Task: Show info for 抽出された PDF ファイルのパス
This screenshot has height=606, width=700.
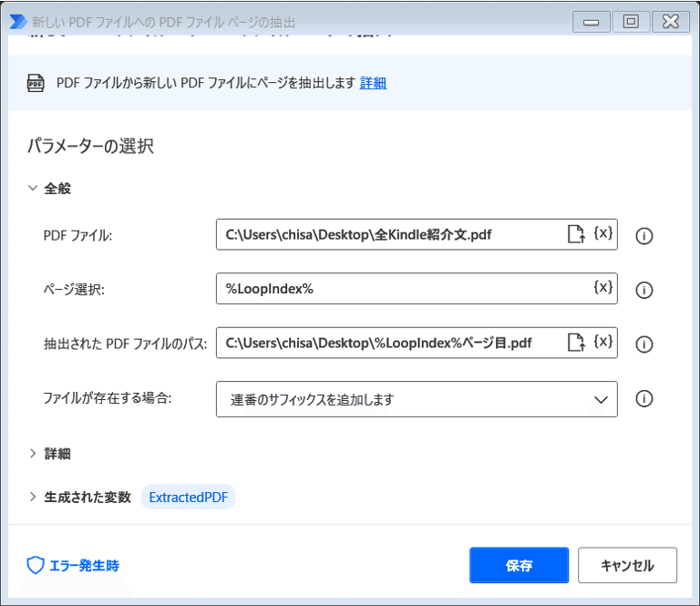Action: coord(643,344)
